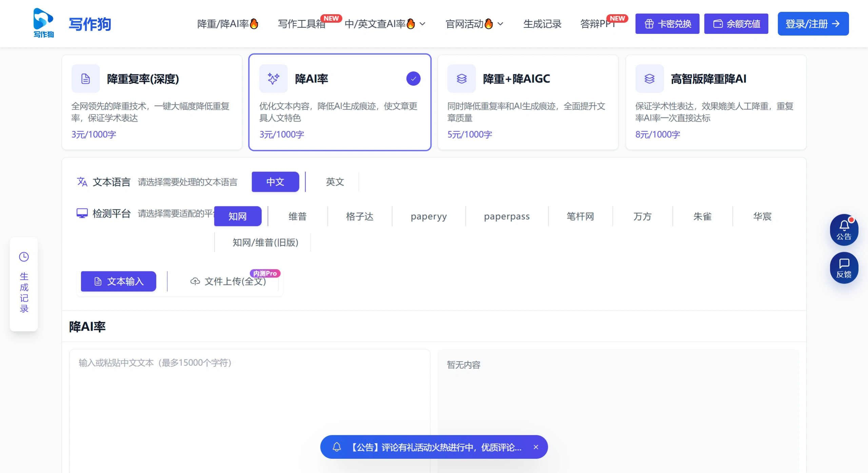
Task: Click the 写作狗 dog logo icon
Action: coord(43,23)
